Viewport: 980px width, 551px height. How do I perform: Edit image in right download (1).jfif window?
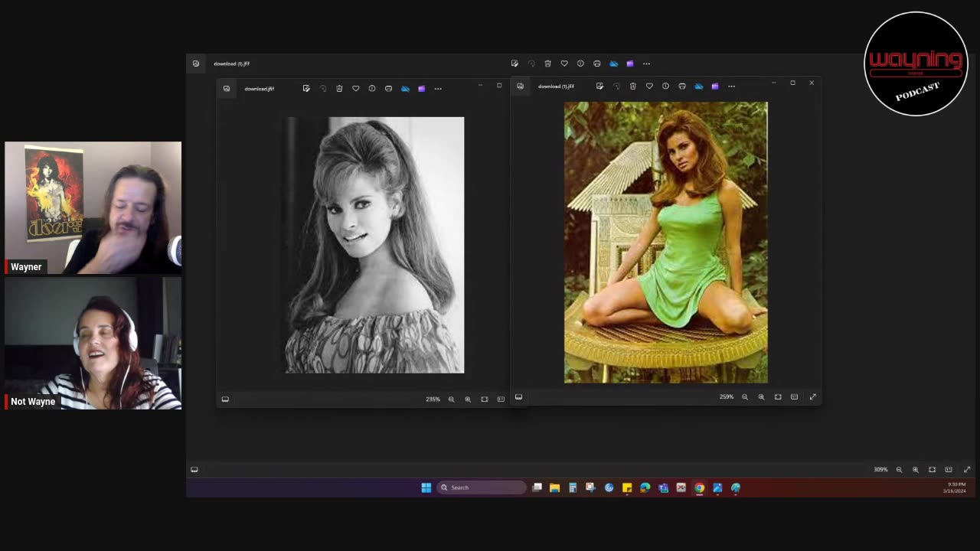[599, 86]
